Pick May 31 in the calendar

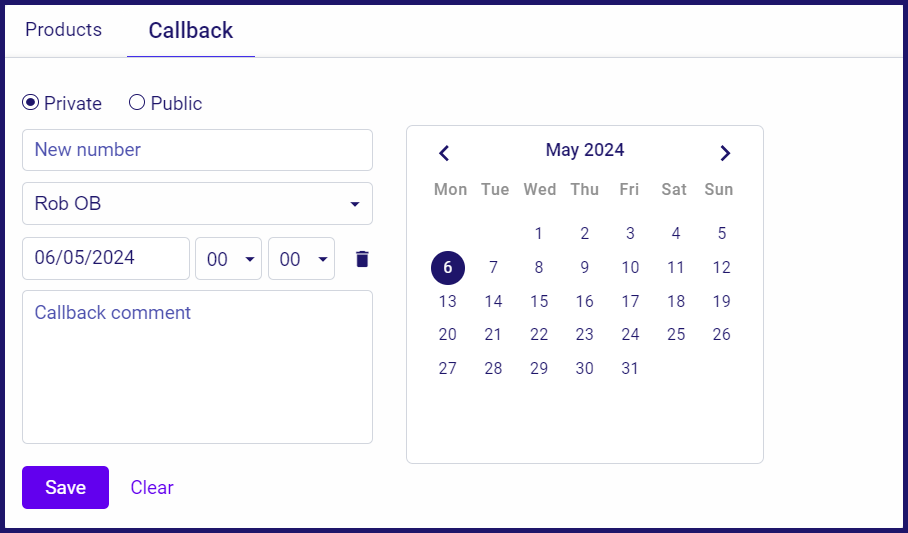tap(630, 368)
